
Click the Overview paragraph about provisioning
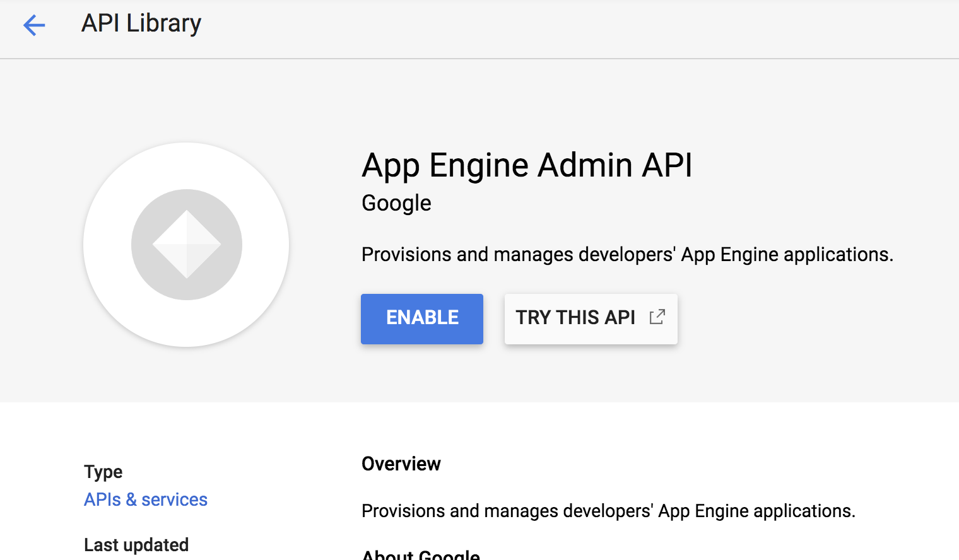[608, 511]
